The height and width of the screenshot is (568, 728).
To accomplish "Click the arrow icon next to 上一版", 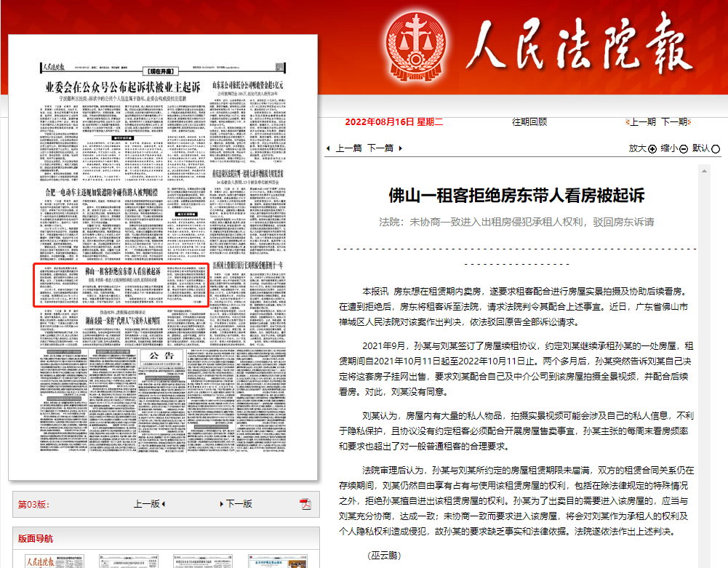I will [x=163, y=503].
